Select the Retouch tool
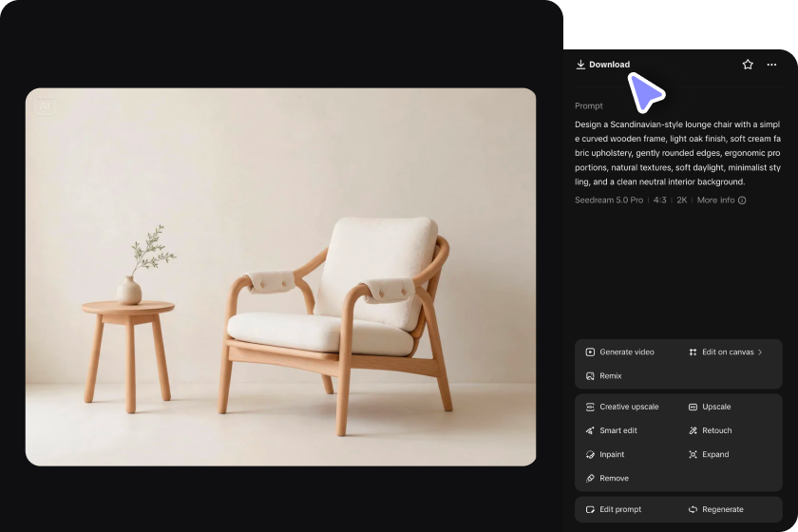This screenshot has width=798, height=532. click(x=710, y=430)
